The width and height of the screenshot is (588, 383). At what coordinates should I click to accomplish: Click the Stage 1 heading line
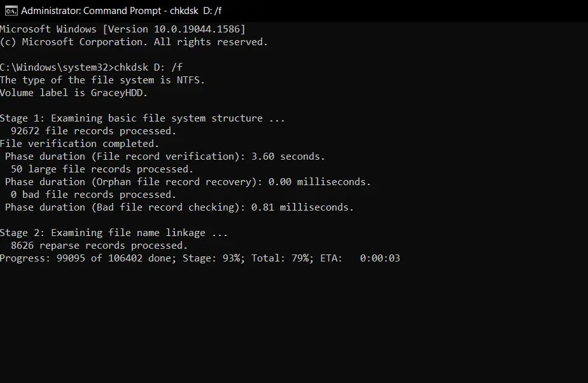pos(143,118)
